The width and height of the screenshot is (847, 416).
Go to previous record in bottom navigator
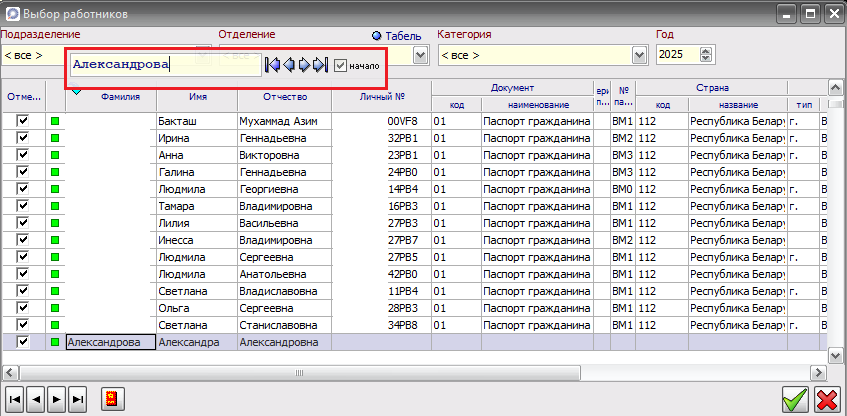tap(35, 397)
